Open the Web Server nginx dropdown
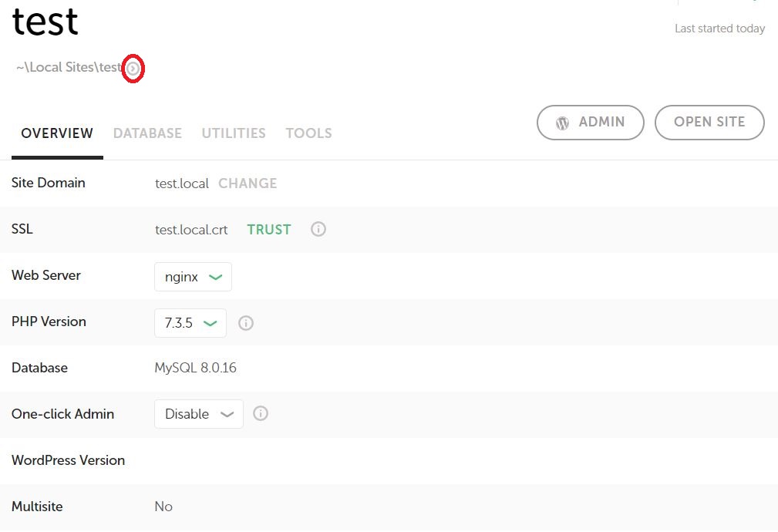This screenshot has width=778, height=532. click(x=193, y=277)
